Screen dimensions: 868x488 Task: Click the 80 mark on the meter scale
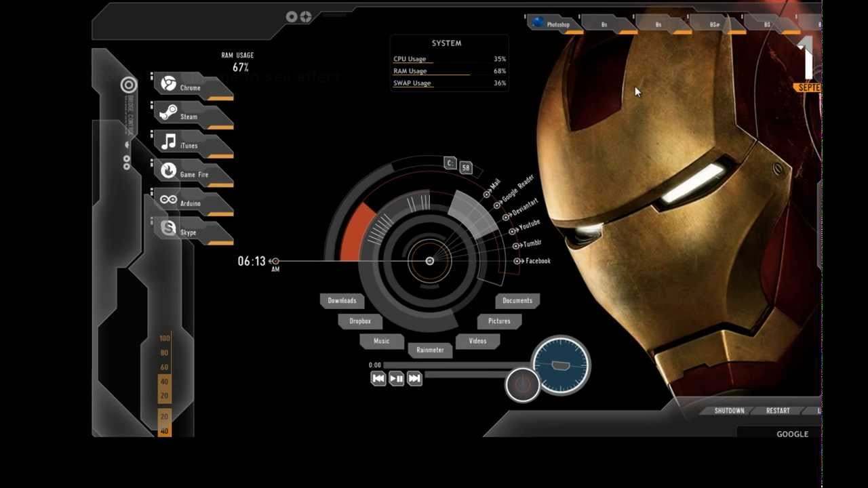[165, 353]
